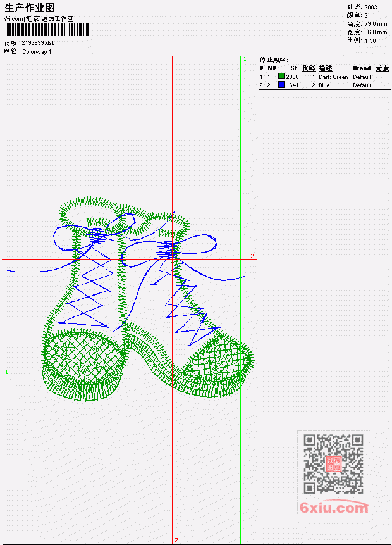
Task: Click the Dark Green color swatch
Action: coord(281,76)
